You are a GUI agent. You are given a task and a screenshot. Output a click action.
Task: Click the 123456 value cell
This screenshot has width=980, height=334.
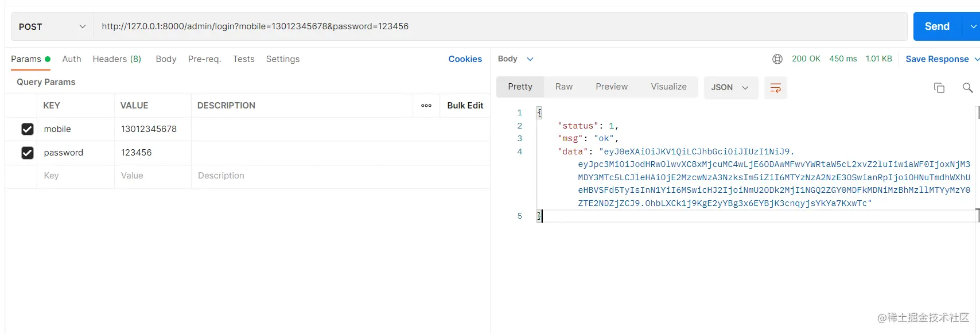153,153
